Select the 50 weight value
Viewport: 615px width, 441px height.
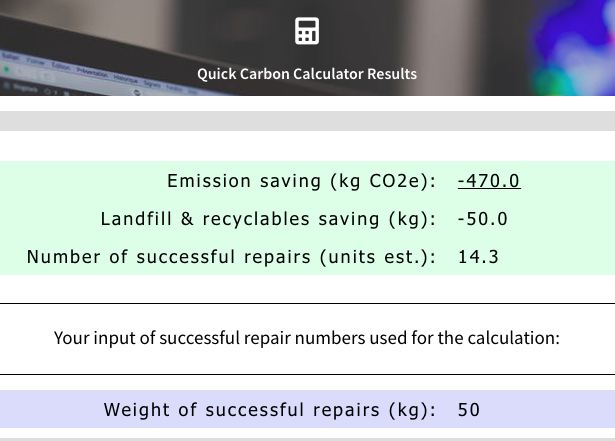coord(469,410)
